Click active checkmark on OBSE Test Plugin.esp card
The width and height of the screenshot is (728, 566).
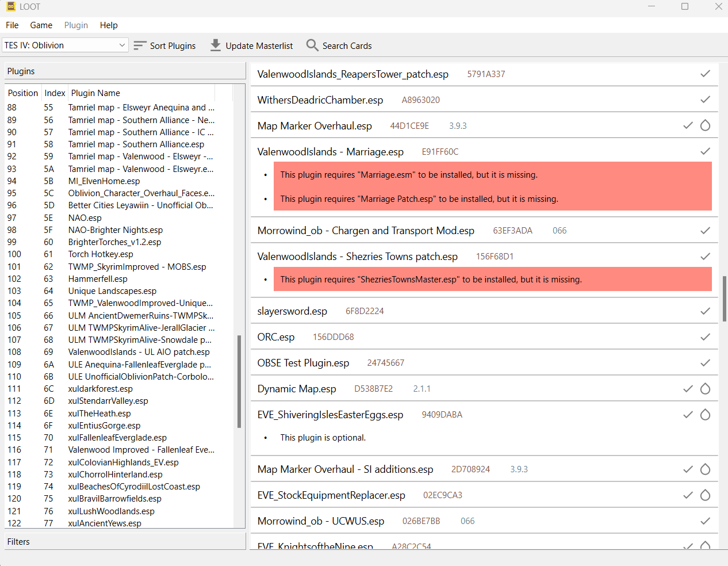pyautogui.click(x=705, y=363)
